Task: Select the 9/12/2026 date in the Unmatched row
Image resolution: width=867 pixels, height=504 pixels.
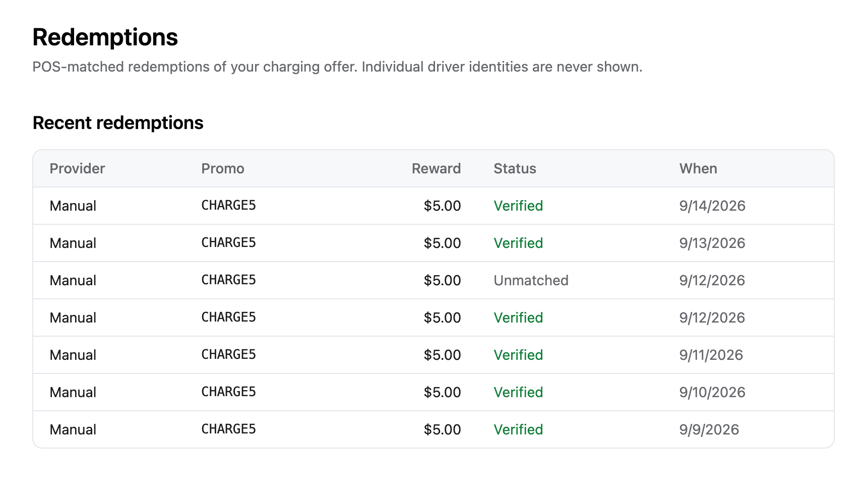Action: (x=712, y=280)
